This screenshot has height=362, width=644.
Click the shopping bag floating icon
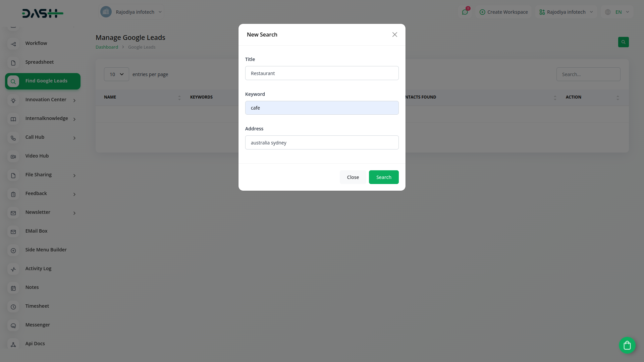627,345
